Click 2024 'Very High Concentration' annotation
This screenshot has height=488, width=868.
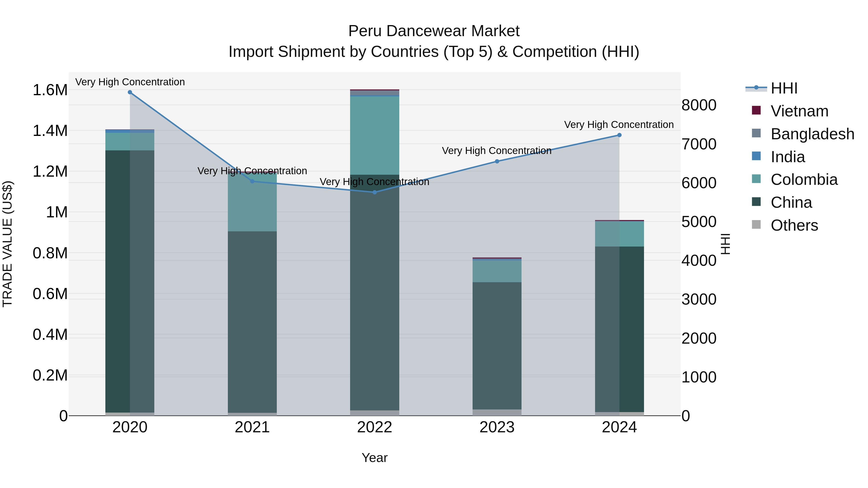coord(619,125)
